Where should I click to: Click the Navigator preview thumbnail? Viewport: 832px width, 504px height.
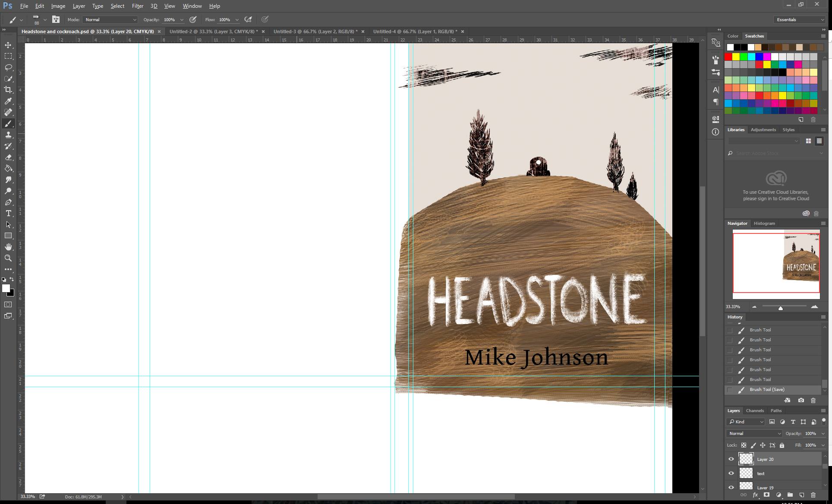coord(776,264)
